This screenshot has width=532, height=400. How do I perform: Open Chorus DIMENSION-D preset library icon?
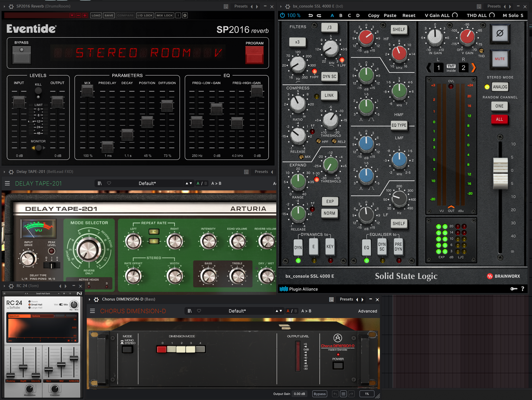tap(190, 311)
